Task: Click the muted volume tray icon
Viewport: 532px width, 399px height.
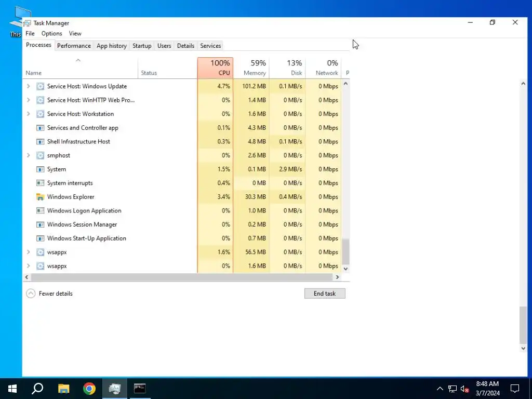Action: 465,389
